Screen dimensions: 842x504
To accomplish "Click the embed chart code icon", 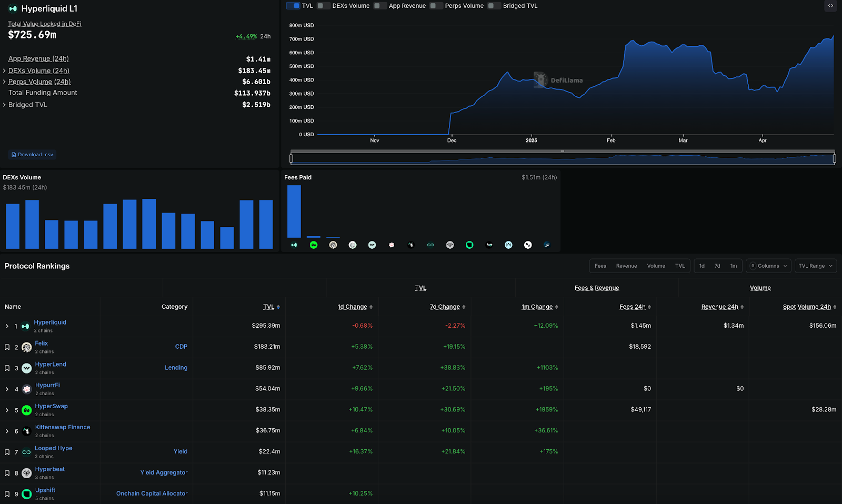I will (x=830, y=6).
